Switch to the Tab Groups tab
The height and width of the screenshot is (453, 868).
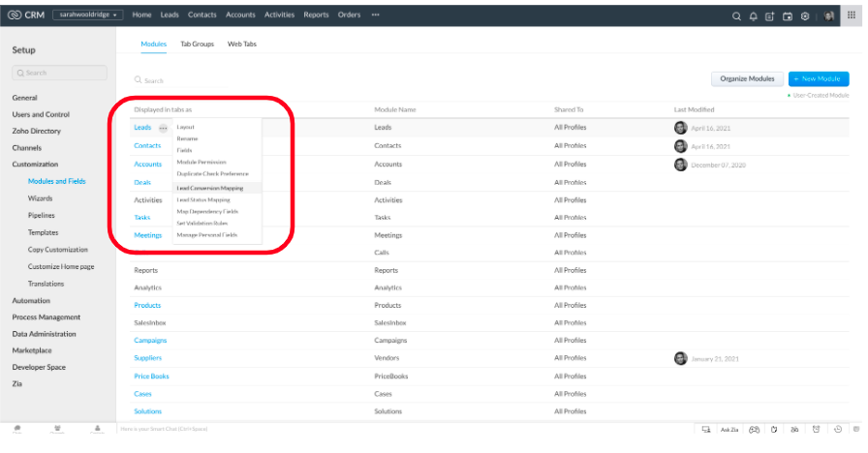197,45
